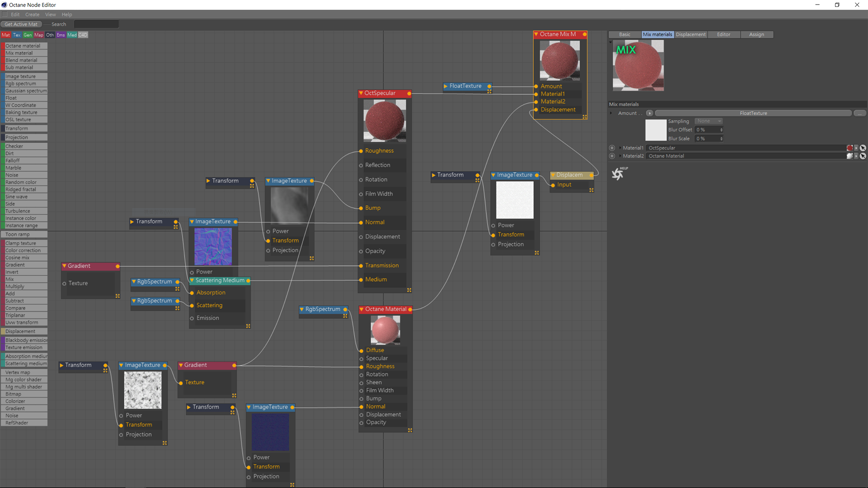Screen dimensions: 868x488
Task: Click the Octane Mix M node output port
Action: tap(585, 34)
